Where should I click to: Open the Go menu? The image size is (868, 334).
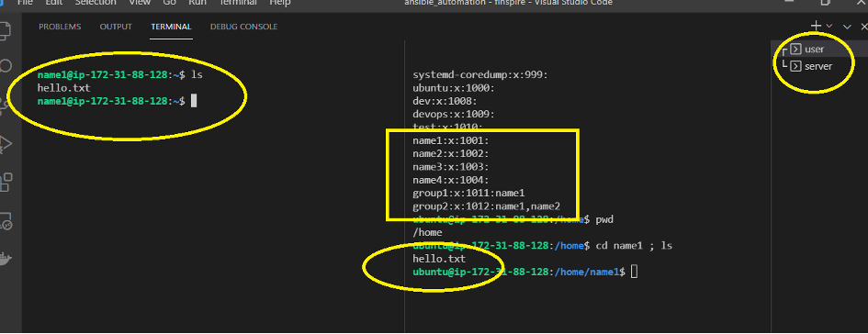click(x=170, y=3)
